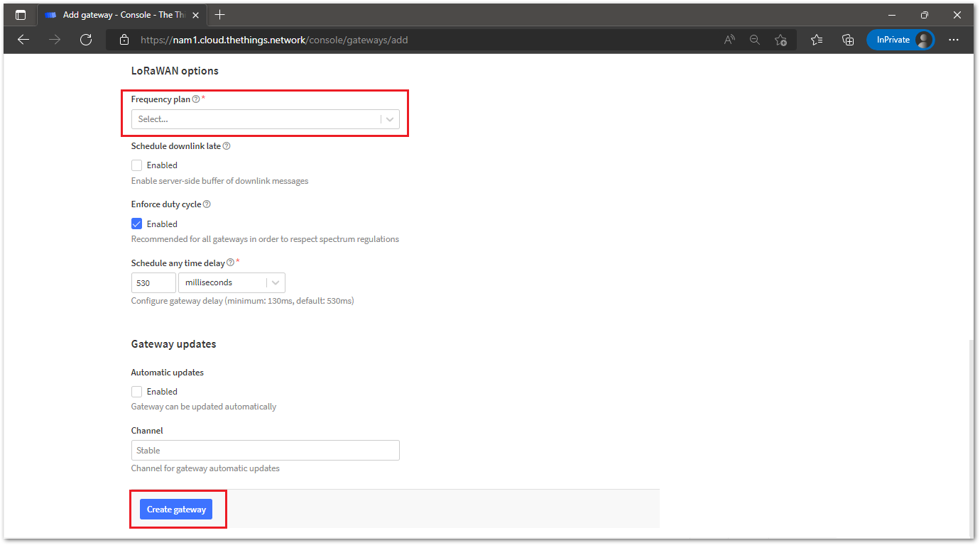Click the browser Forward arrow
The width and height of the screenshot is (980, 545).
[55, 40]
